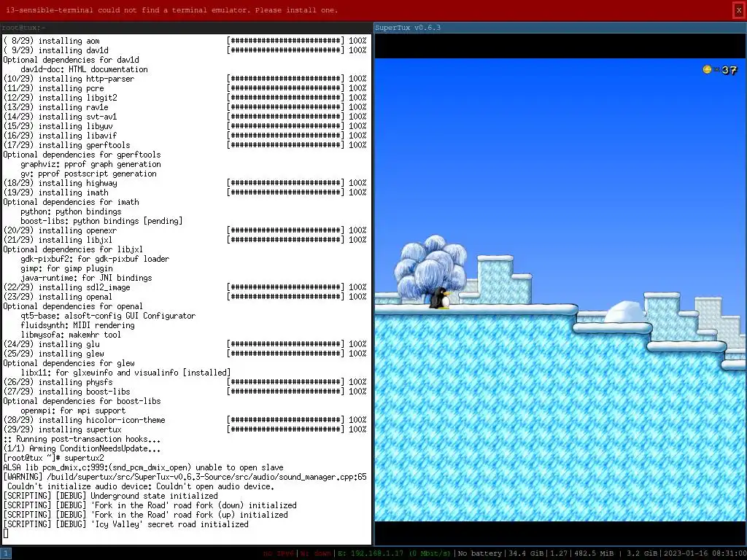Click the white snow mound on the ledge
The image size is (747, 560).
coord(624,312)
